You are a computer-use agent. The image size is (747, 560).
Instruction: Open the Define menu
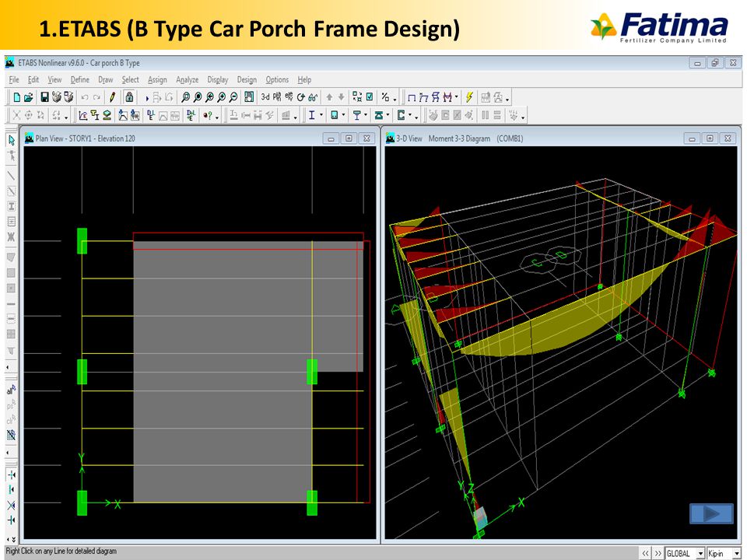(80, 79)
